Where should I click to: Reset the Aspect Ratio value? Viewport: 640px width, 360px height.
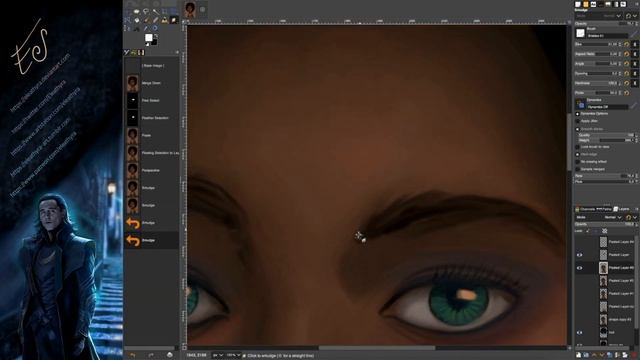(x=627, y=54)
